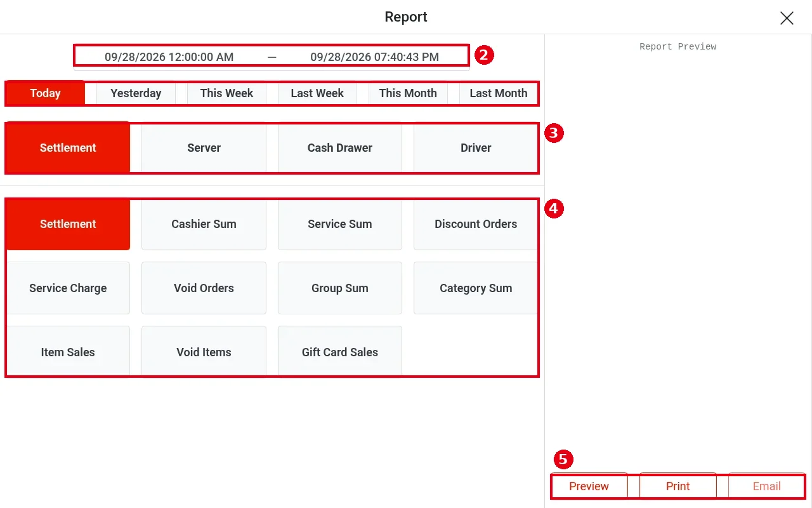Email the report
The width and height of the screenshot is (812, 508).
pos(766,486)
